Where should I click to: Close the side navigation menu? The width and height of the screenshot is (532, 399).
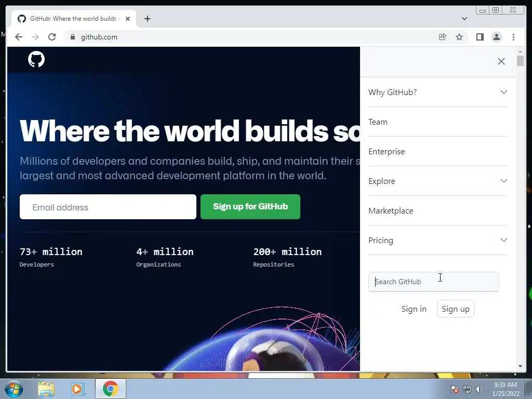point(501,61)
